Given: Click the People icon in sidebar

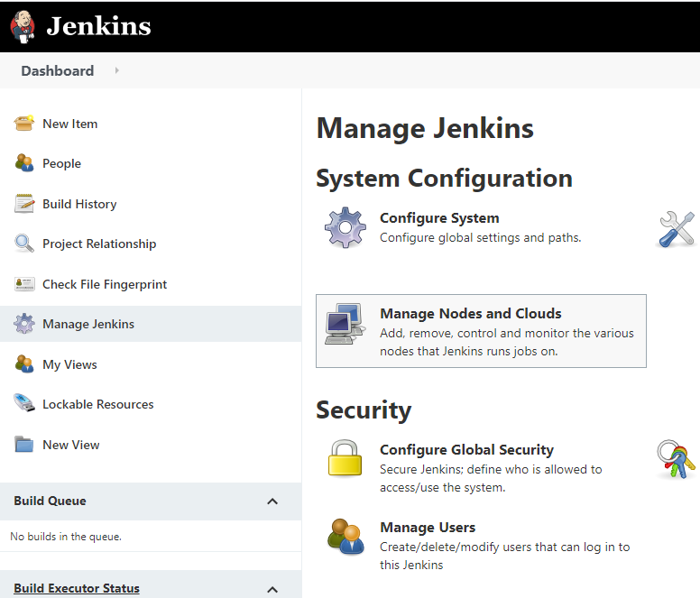Looking at the screenshot, I should click(24, 163).
